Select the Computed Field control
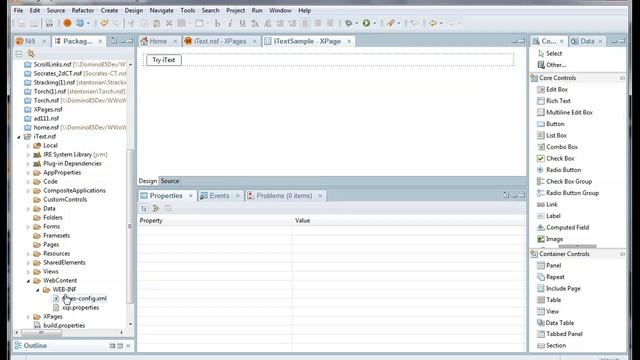 click(x=563, y=227)
